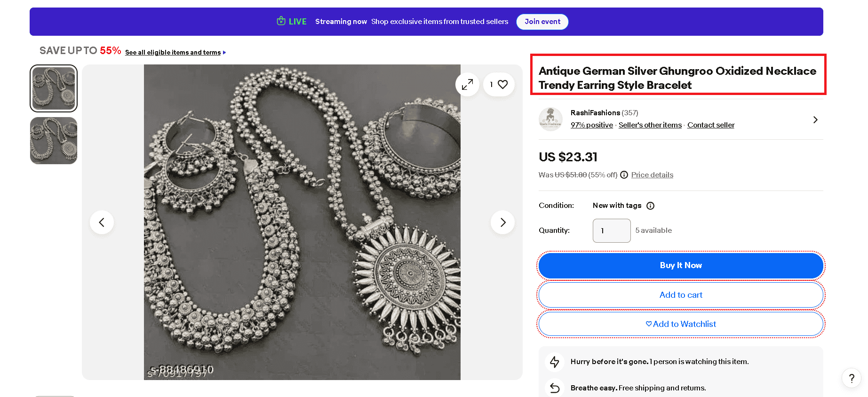
Task: Select the second product thumbnail
Action: pos(53,141)
